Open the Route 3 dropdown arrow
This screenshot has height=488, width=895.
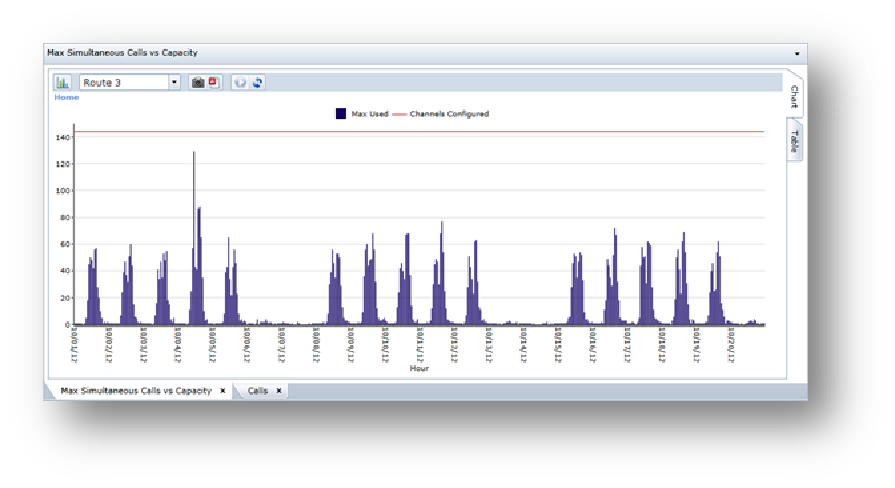pyautogui.click(x=174, y=83)
